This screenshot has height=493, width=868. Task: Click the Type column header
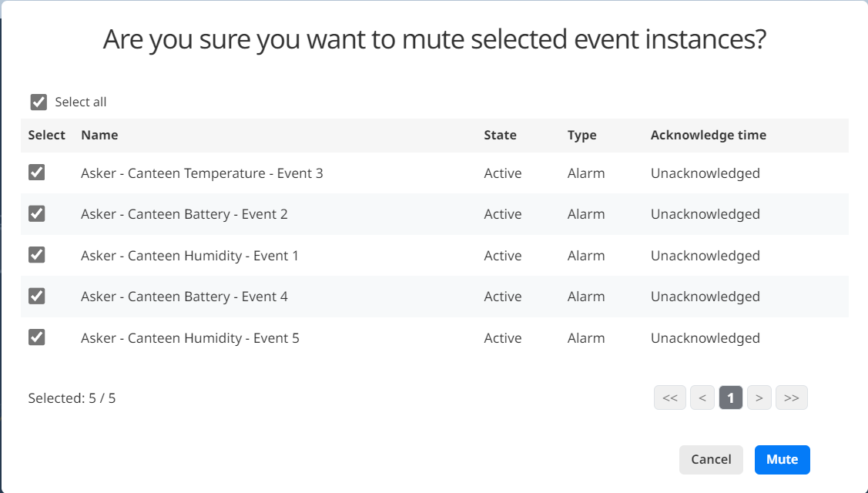coord(581,135)
